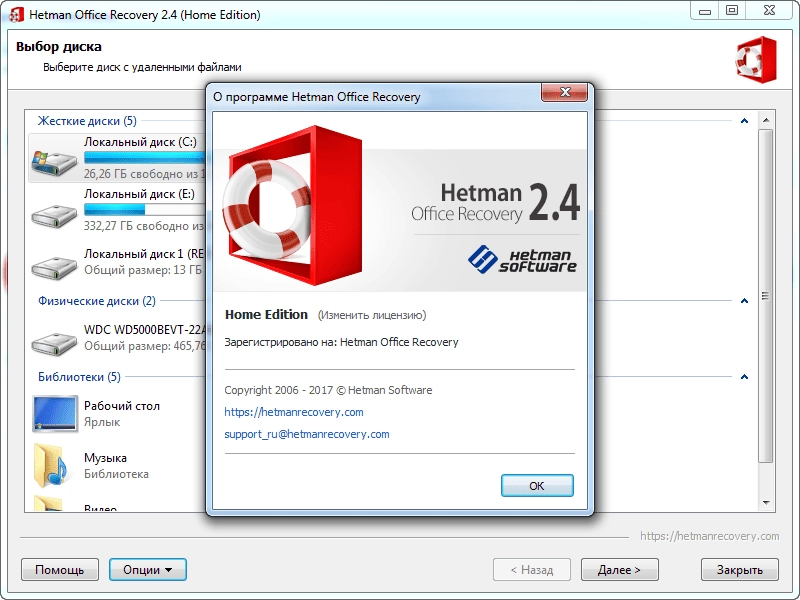Image resolution: width=800 pixels, height=600 pixels.
Task: Click the Библиотеки (5) group header
Action: click(x=79, y=377)
